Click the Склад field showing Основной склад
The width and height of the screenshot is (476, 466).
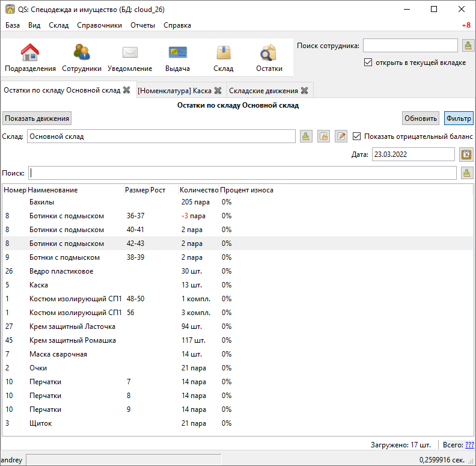coord(161,136)
